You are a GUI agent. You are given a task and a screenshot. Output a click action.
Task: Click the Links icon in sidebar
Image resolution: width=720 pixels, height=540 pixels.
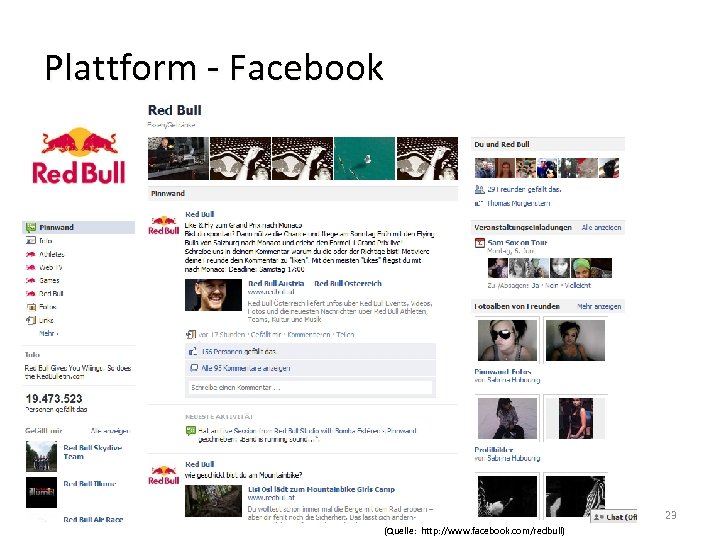[x=31, y=320]
